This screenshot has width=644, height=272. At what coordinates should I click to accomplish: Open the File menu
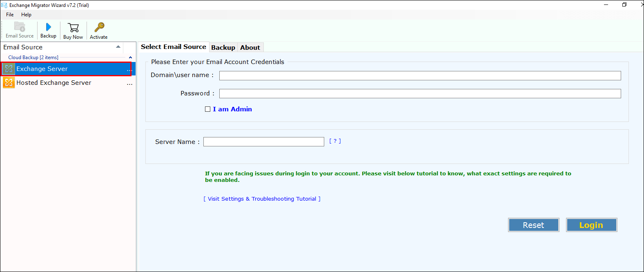point(10,15)
